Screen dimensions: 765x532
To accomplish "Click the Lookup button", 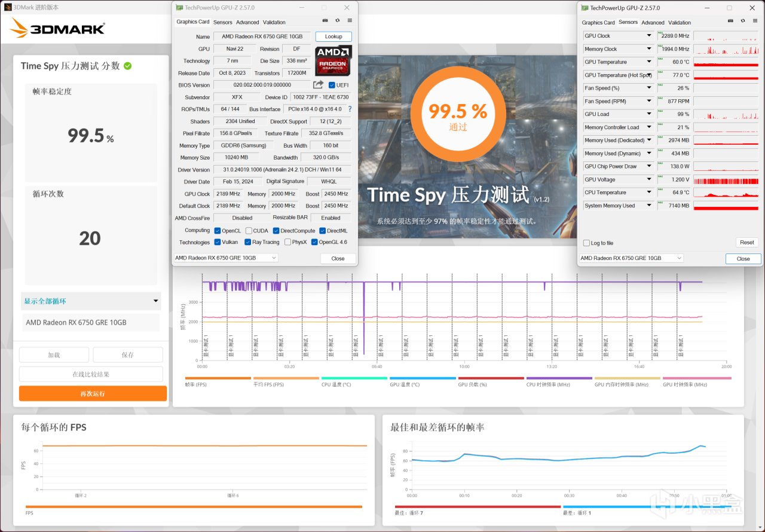I will pos(333,36).
